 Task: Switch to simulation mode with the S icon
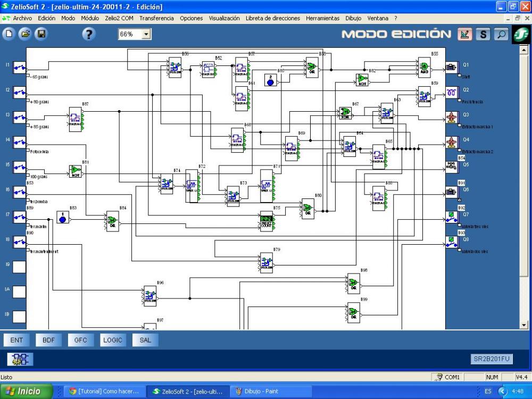[483, 34]
